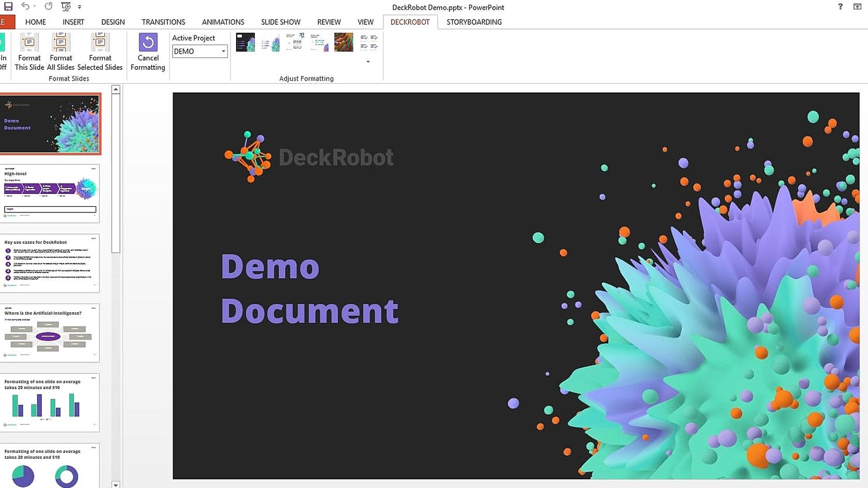Select the ANIMATIONS tab
The image size is (868, 488).
click(x=223, y=22)
